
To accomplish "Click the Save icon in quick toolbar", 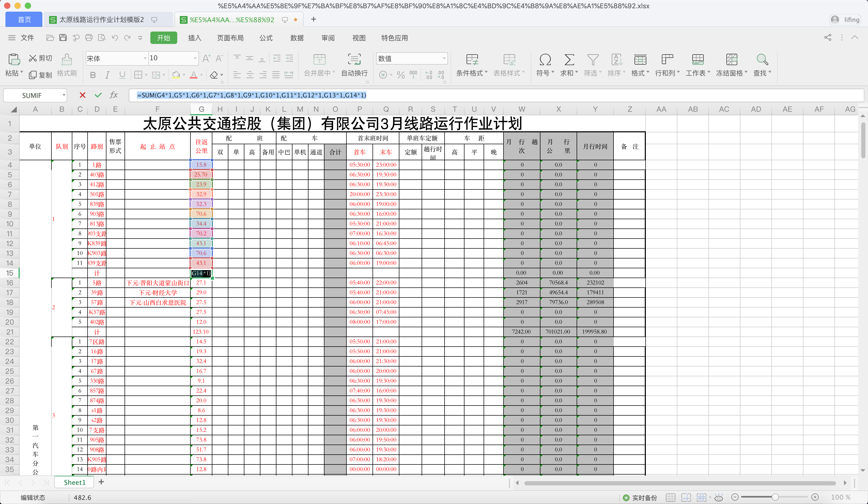I will 63,37.
